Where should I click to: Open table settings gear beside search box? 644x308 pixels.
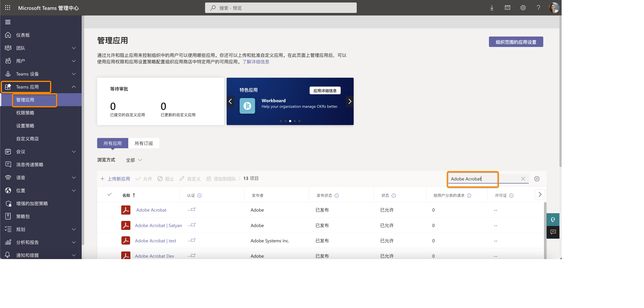537,178
